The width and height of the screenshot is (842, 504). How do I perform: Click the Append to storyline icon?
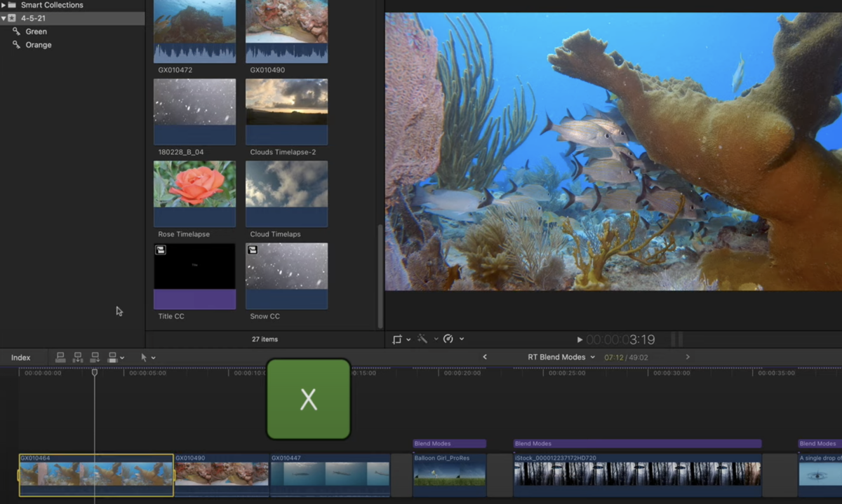pyautogui.click(x=95, y=357)
